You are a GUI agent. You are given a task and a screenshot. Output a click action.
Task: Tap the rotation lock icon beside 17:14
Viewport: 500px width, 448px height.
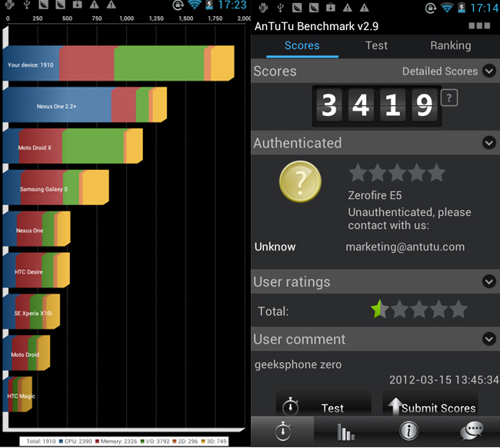[x=431, y=8]
